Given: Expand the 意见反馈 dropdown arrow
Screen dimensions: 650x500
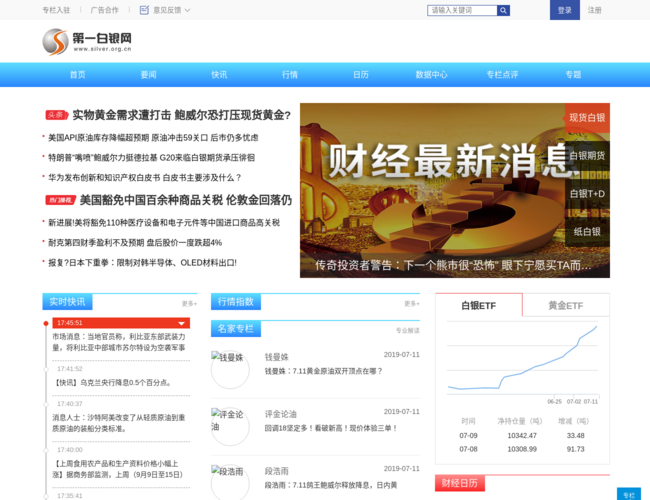Looking at the screenshot, I should 187,10.
